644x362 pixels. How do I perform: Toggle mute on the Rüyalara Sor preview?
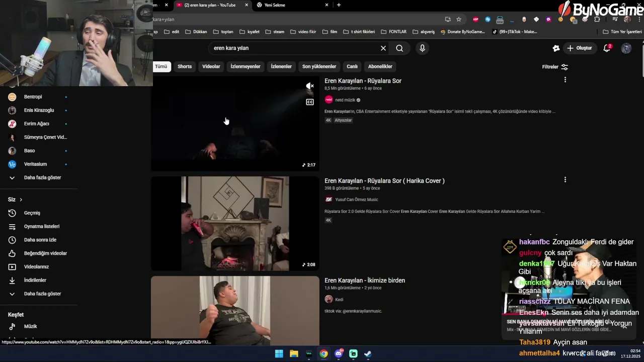[x=310, y=86]
